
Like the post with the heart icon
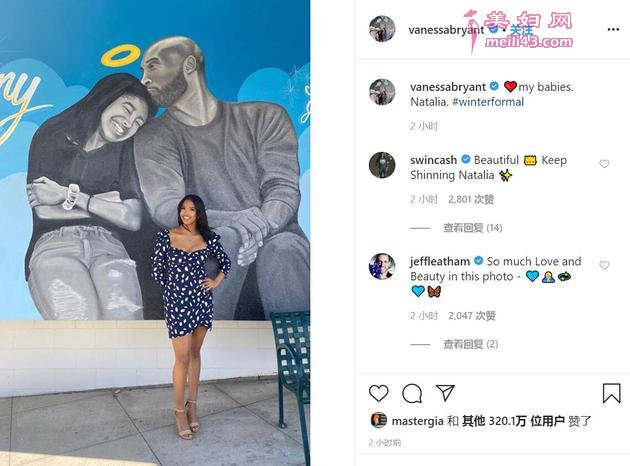pos(378,393)
